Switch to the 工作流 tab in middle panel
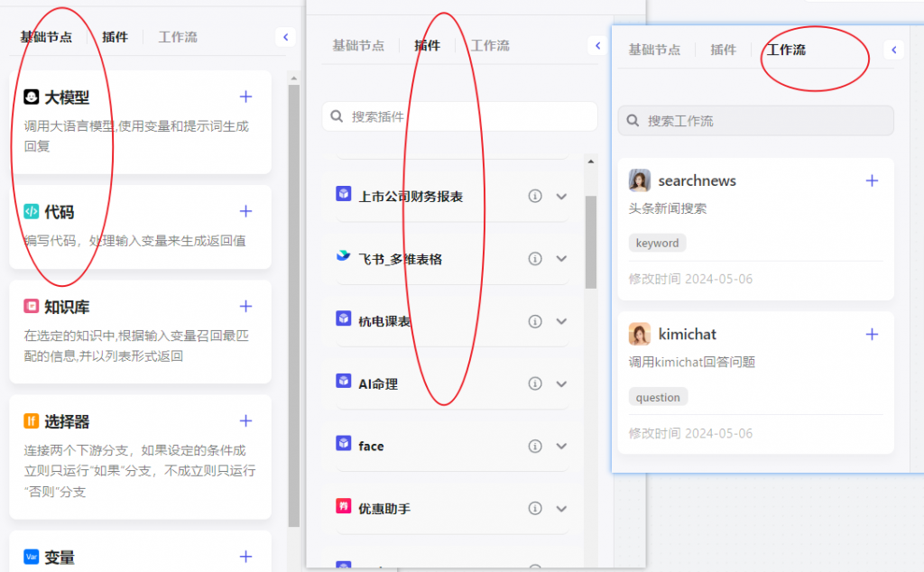 (490, 44)
